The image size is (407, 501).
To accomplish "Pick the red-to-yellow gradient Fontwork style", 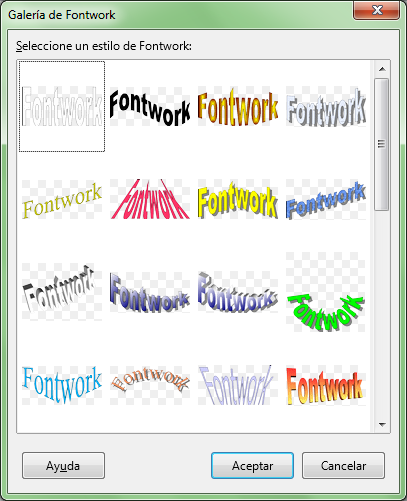I will 326,385.
